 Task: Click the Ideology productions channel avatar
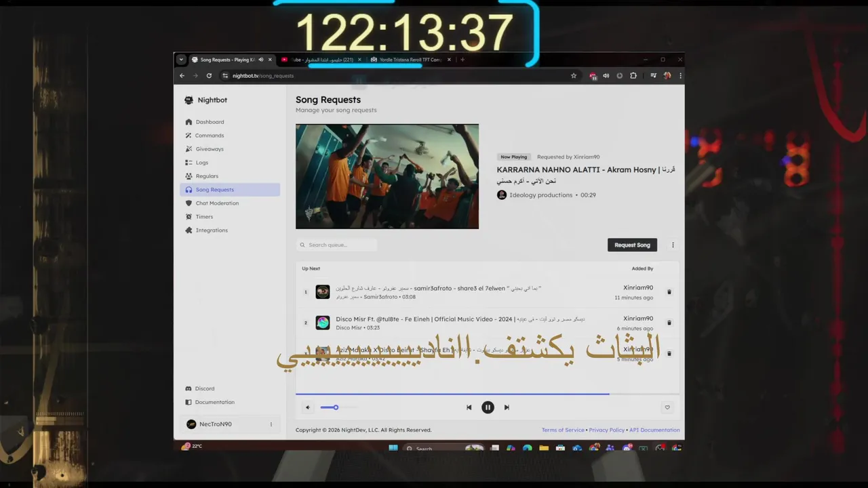point(502,195)
